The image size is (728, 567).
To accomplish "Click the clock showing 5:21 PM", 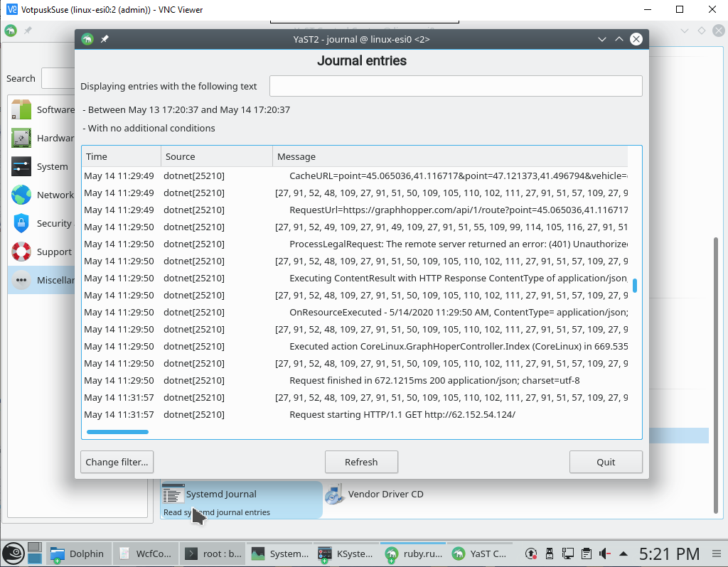I will coord(669,553).
